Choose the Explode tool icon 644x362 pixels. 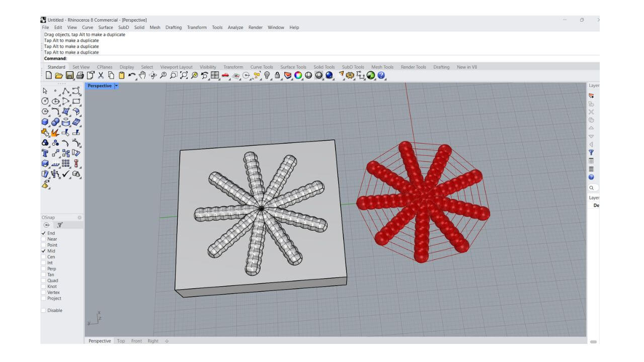click(55, 132)
